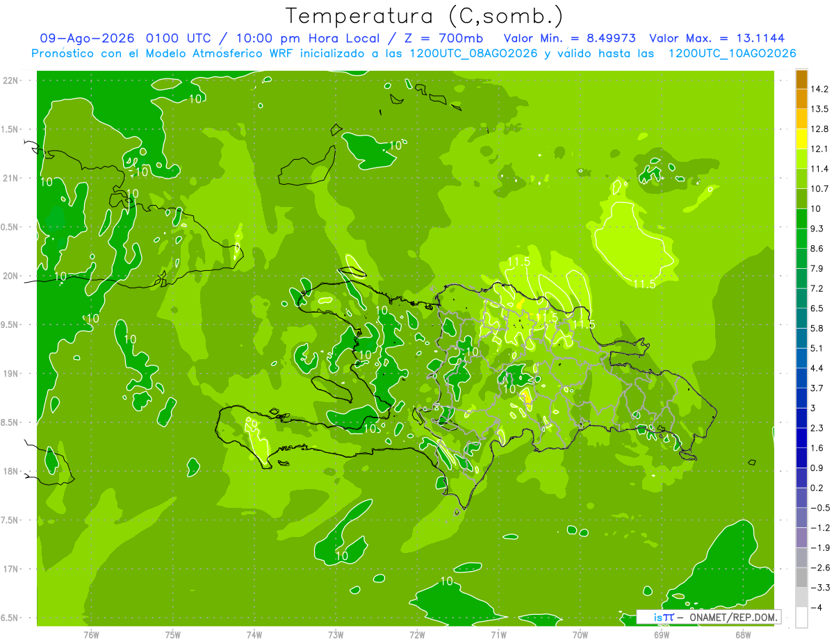Image resolution: width=834 pixels, height=644 pixels.
Task: Click the '1200UTC_10AGO2026' valid-until time
Action: pos(732,53)
